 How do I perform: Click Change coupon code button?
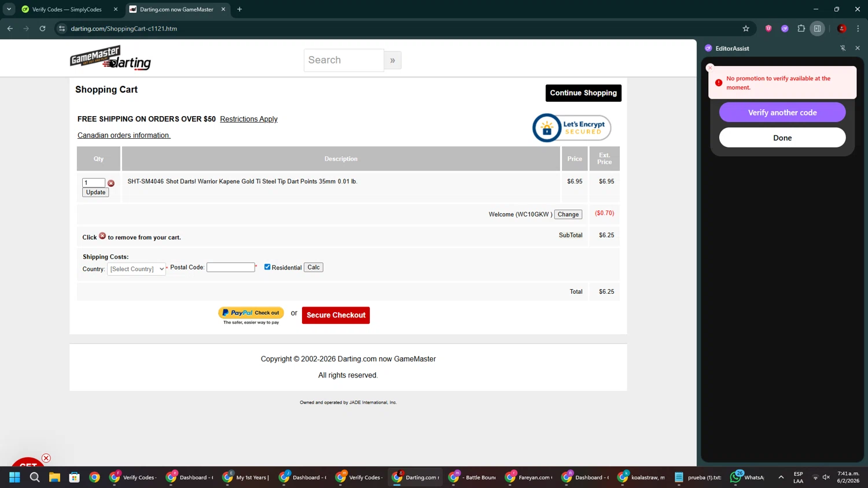568,215
